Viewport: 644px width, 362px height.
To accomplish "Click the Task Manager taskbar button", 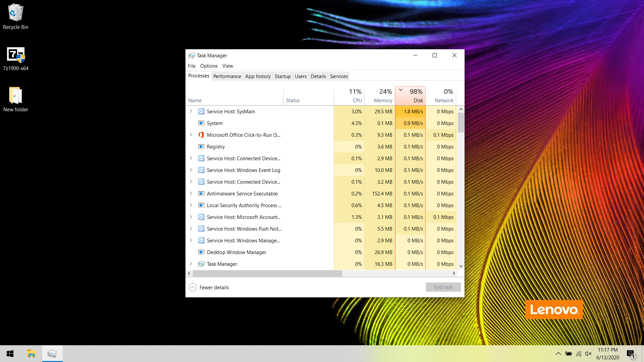I will (x=52, y=354).
